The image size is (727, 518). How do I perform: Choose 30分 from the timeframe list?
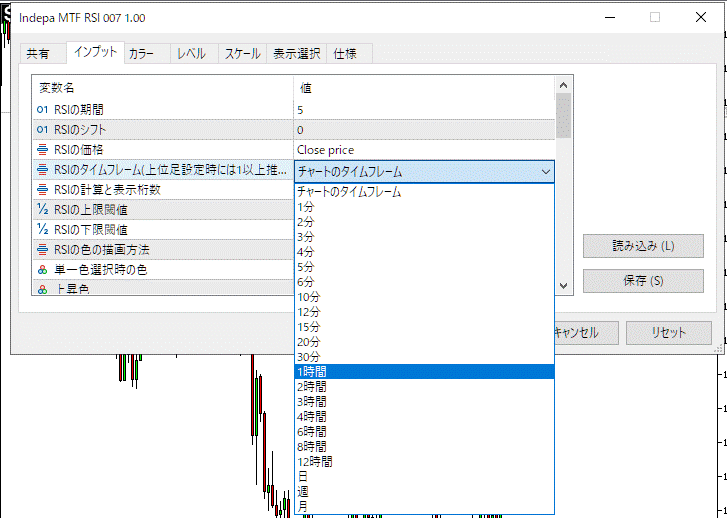tap(424, 357)
